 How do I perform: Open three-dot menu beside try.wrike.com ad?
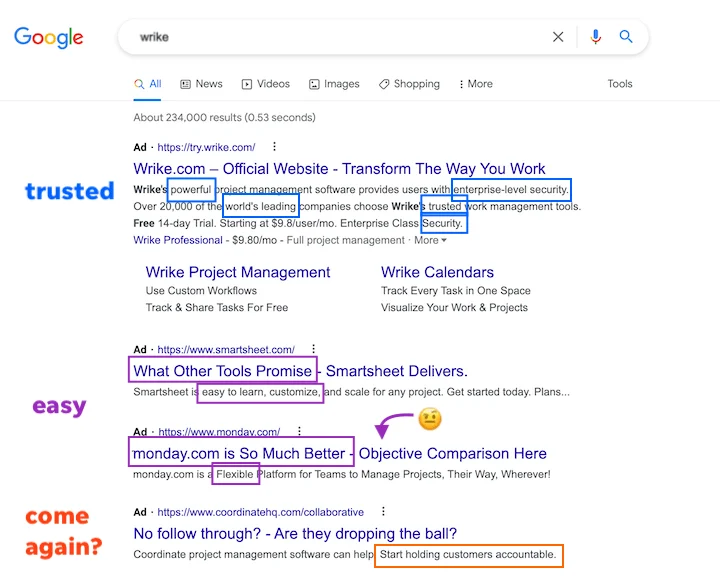coord(275,147)
